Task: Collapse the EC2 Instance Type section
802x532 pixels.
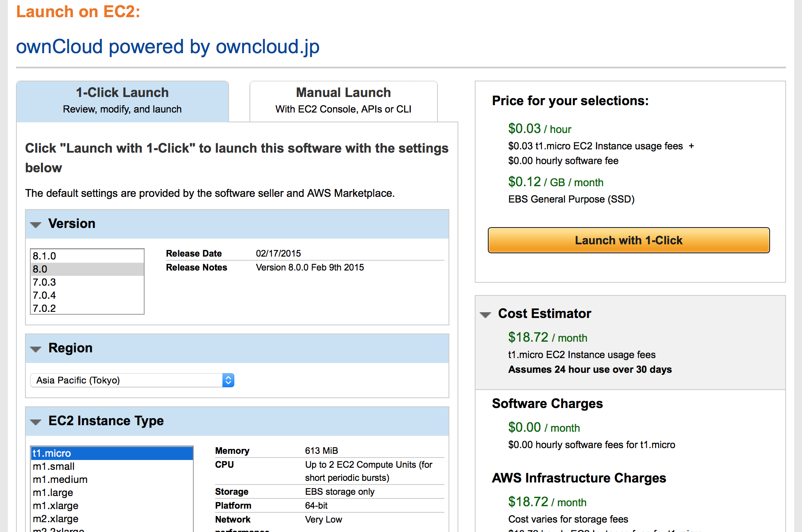Action: tap(36, 422)
